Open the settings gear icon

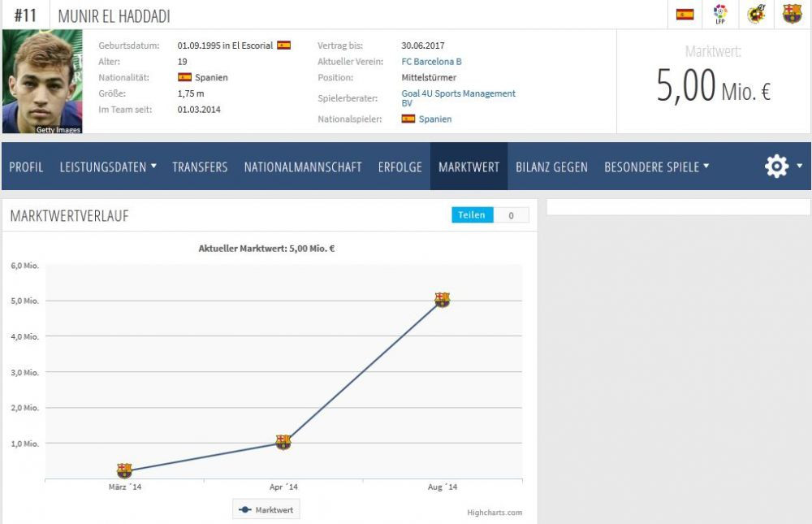tap(776, 167)
